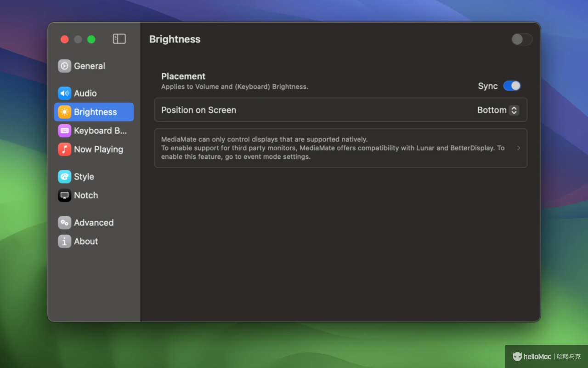Screen dimensions: 588x368
Task: Show the About label
Action: coord(86,241)
